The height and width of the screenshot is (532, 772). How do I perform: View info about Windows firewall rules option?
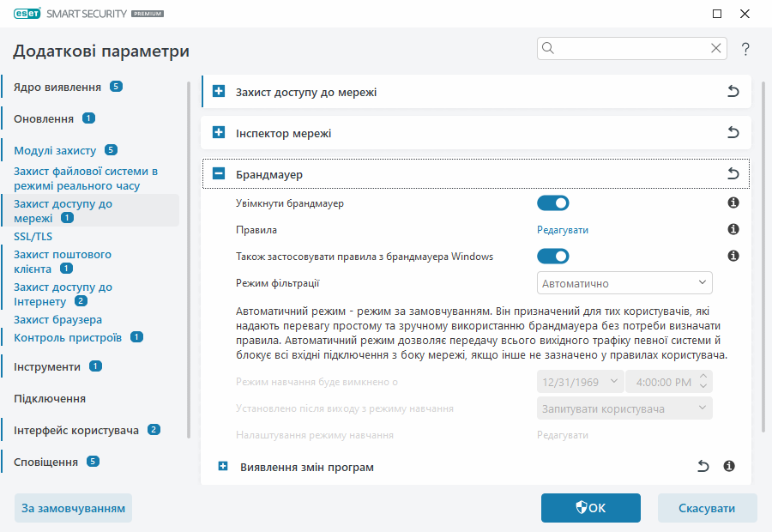tap(733, 256)
